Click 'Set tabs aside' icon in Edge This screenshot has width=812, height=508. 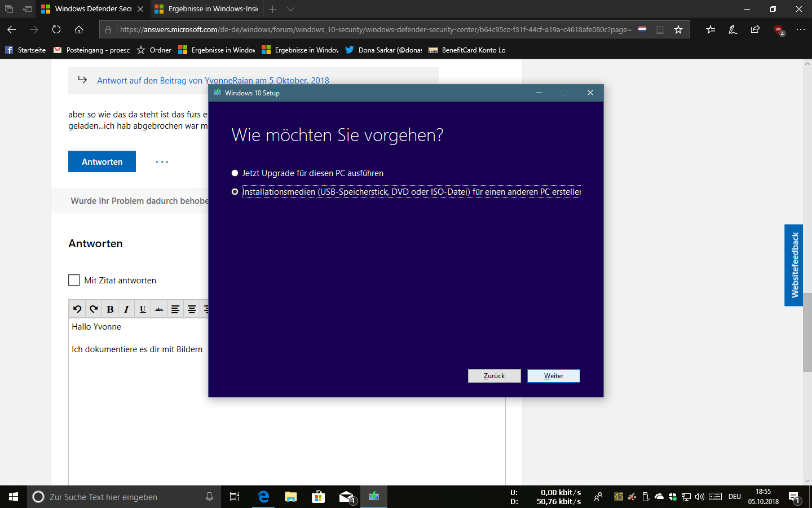coord(27,9)
